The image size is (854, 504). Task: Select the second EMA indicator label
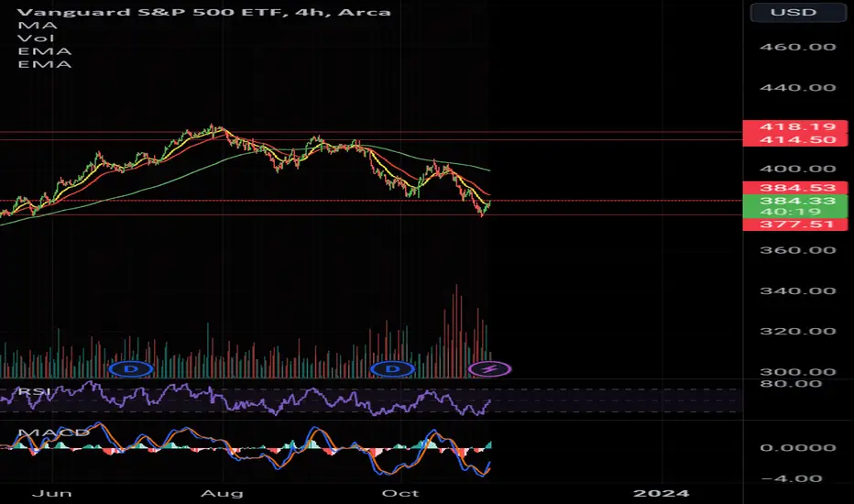click(x=44, y=64)
